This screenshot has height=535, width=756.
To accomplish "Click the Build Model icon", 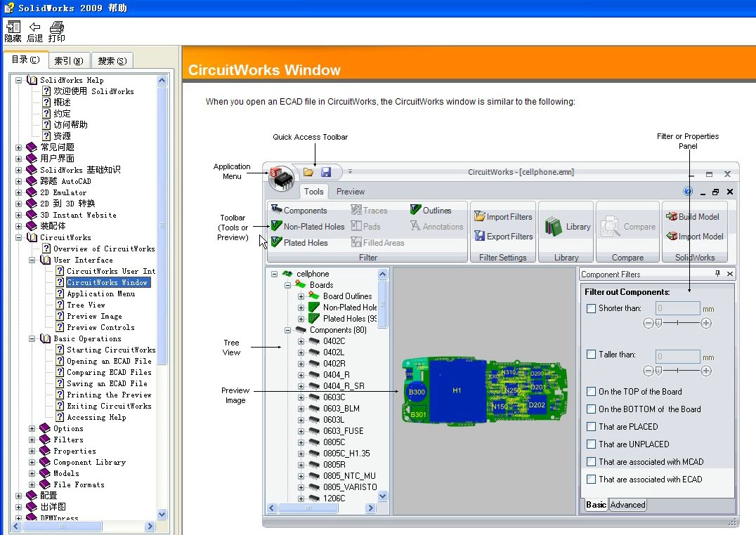I will (672, 216).
